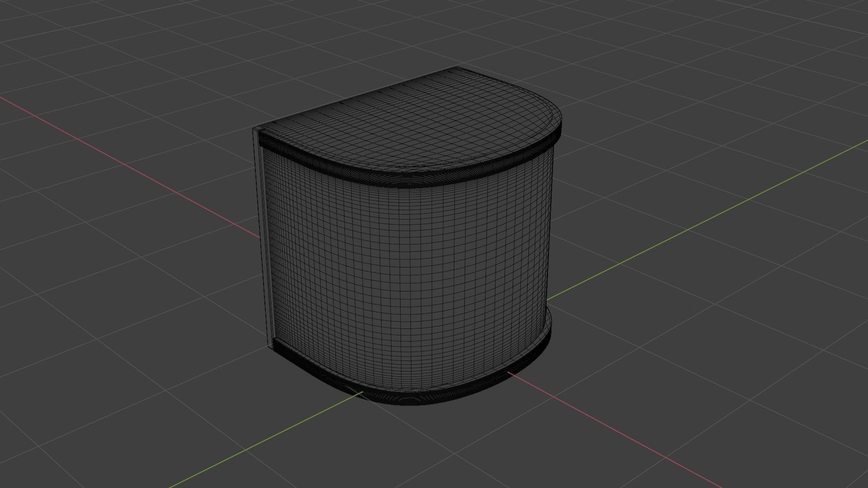Click where green axis meets object base
Viewport: 868px width, 488px height.
point(362,393)
